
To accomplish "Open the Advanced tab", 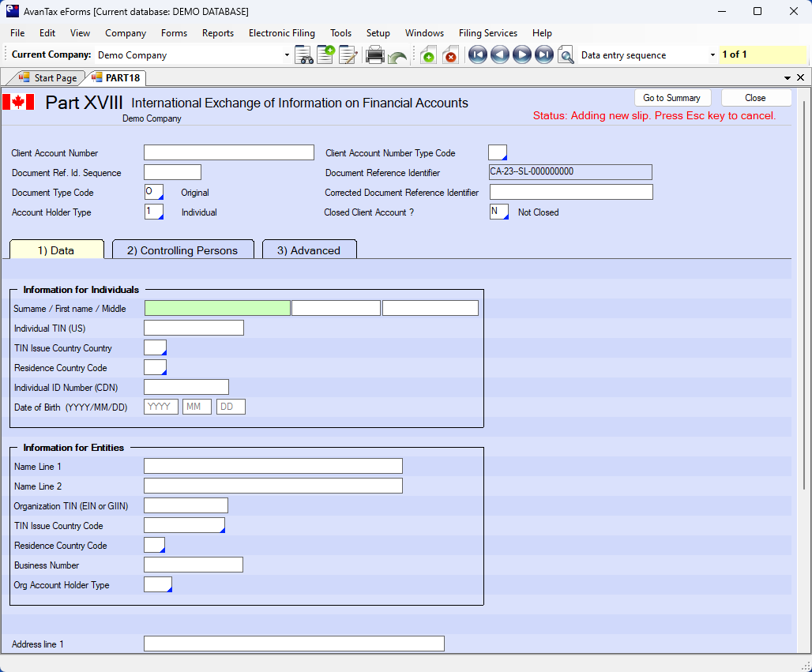I will click(309, 250).
